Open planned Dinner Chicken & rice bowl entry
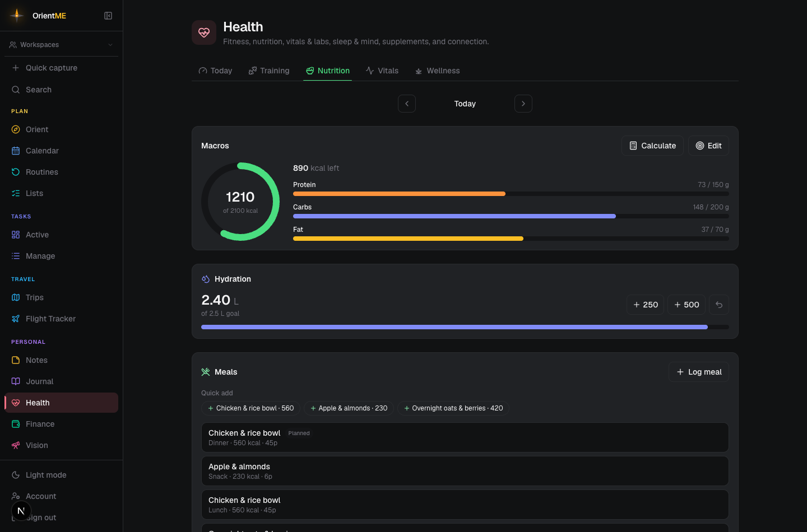This screenshot has height=532, width=807. coord(465,437)
